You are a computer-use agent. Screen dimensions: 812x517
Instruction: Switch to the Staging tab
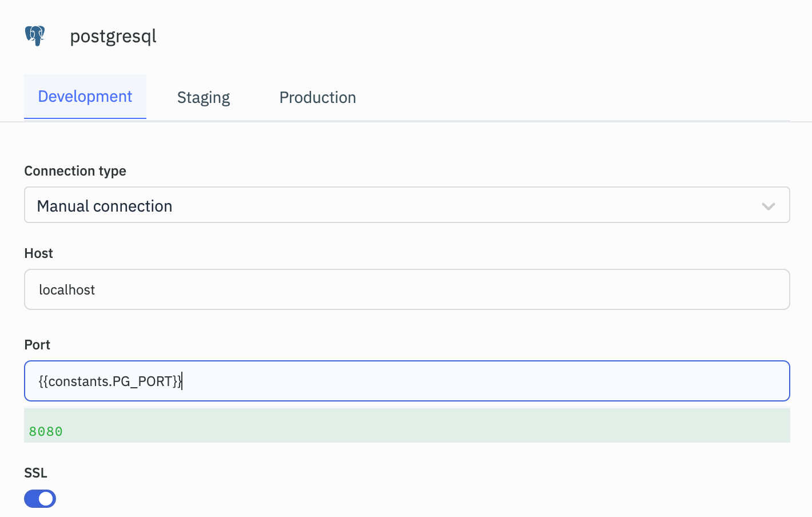pos(203,97)
